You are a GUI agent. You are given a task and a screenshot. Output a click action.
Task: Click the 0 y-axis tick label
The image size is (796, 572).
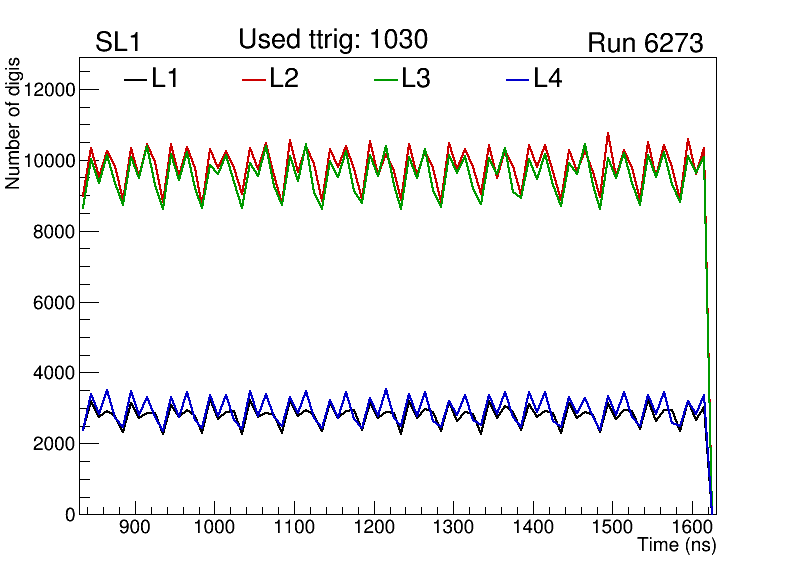click(69, 514)
